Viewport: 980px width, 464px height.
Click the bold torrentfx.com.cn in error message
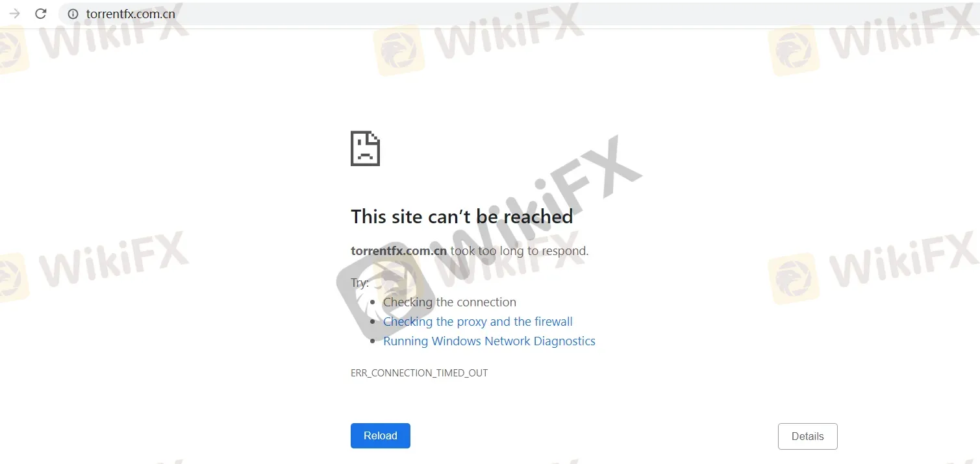pyautogui.click(x=399, y=251)
